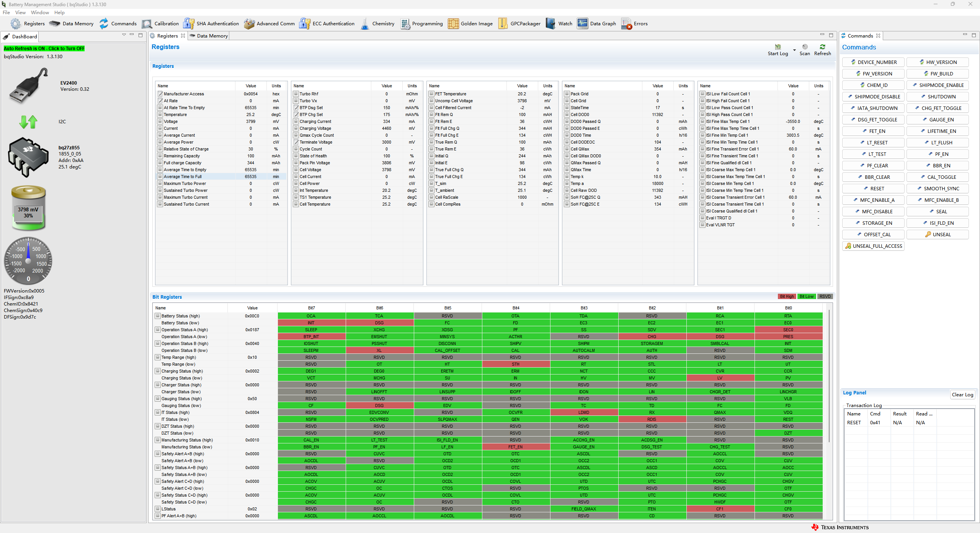Clear the transaction log
The height and width of the screenshot is (533, 980).
[x=962, y=395]
